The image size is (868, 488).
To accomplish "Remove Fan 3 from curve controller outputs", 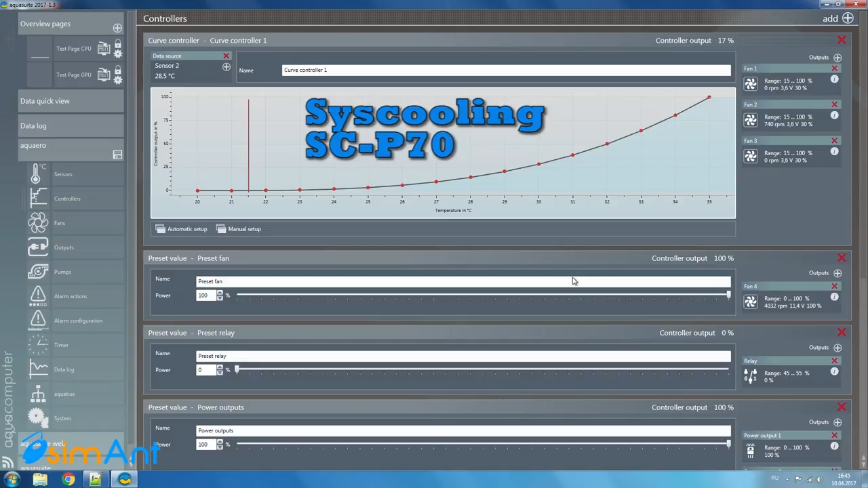I will pos(835,141).
